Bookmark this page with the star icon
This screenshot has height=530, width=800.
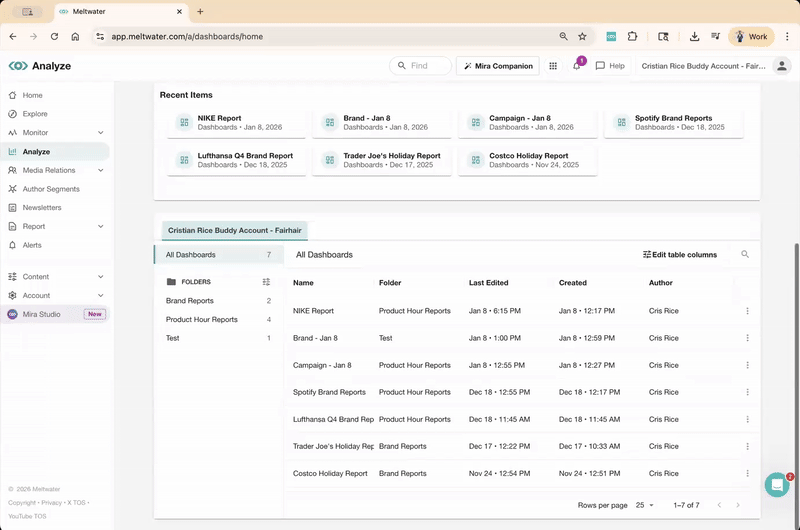[x=582, y=36]
